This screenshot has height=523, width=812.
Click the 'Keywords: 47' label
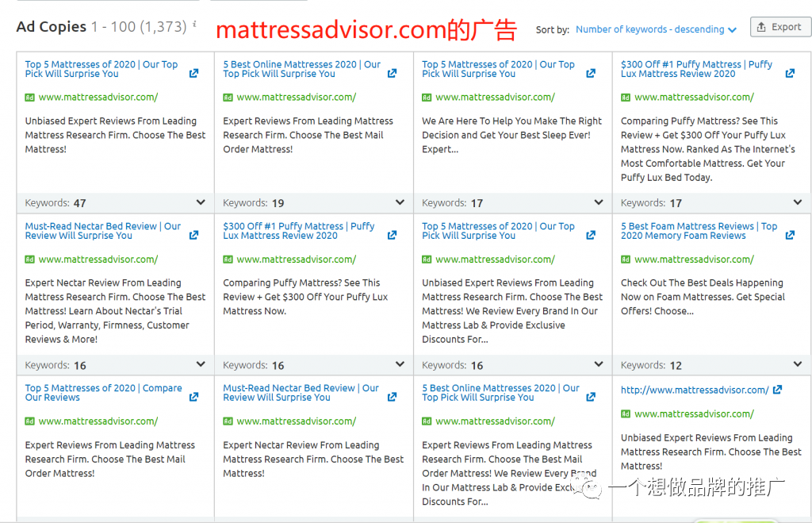[x=56, y=202]
